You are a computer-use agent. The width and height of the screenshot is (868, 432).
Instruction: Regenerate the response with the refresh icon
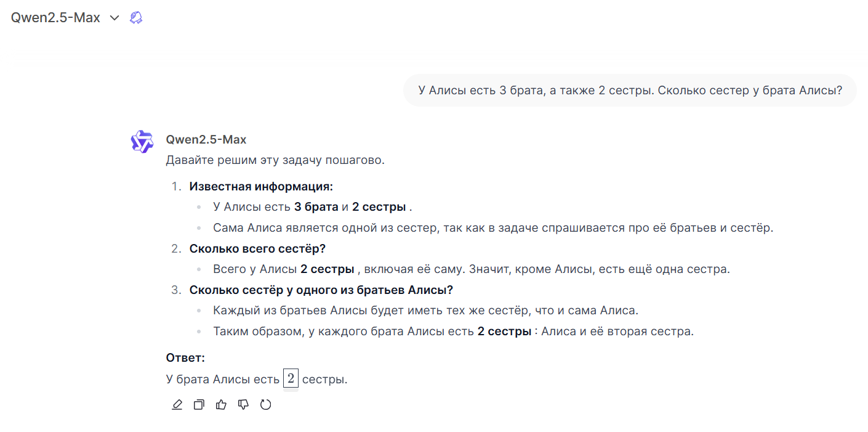[265, 404]
